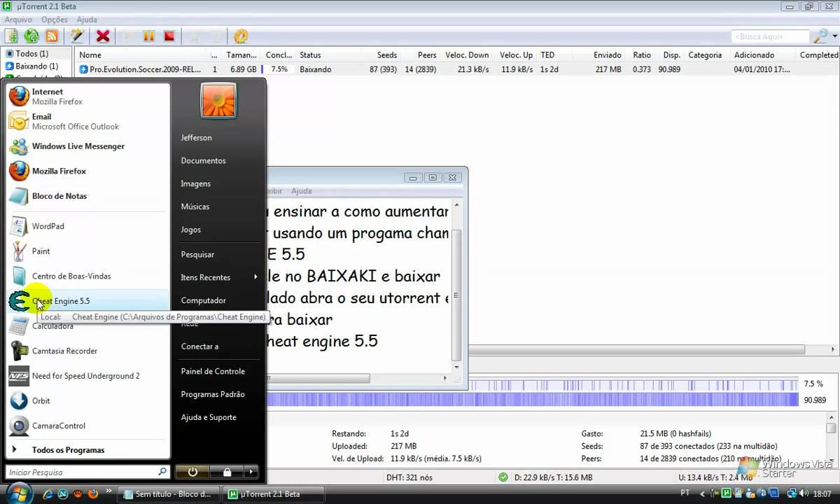
Task: Open the Arquivo menu
Action: pos(18,20)
